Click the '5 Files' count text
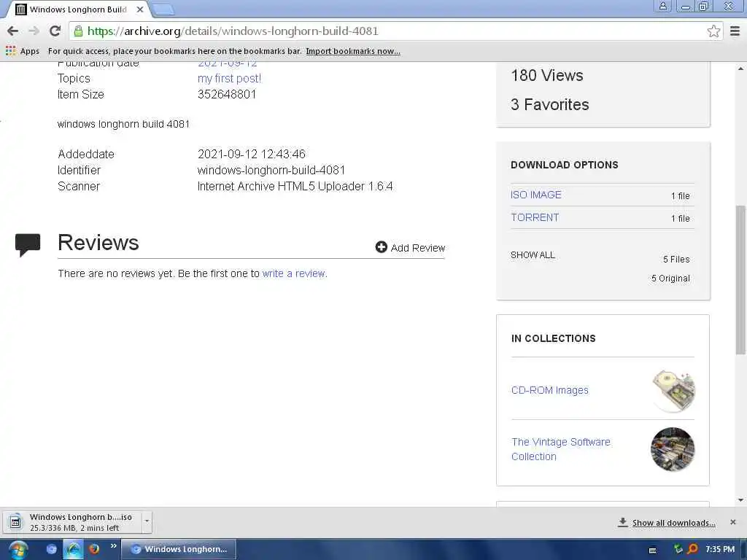This screenshot has height=560, width=747. pos(676,259)
